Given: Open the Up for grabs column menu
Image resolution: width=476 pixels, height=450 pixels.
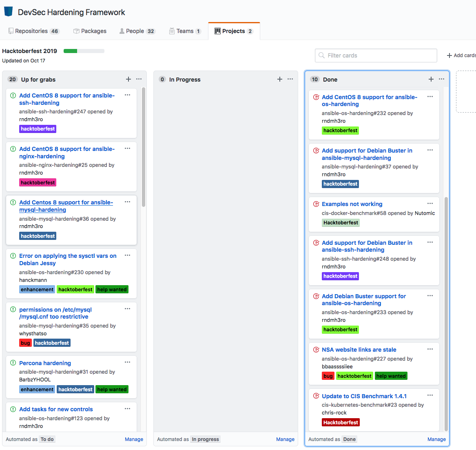Looking at the screenshot, I should click(139, 79).
